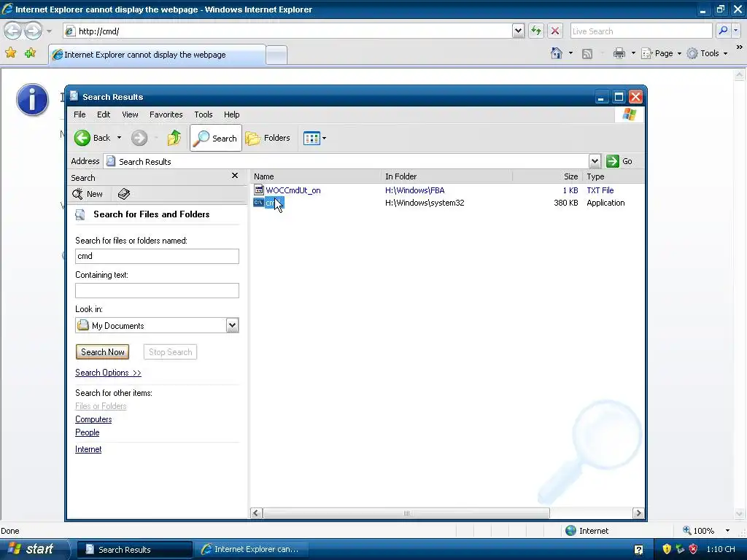The width and height of the screenshot is (747, 560).
Task: Open the Favorites menu
Action: tap(166, 114)
